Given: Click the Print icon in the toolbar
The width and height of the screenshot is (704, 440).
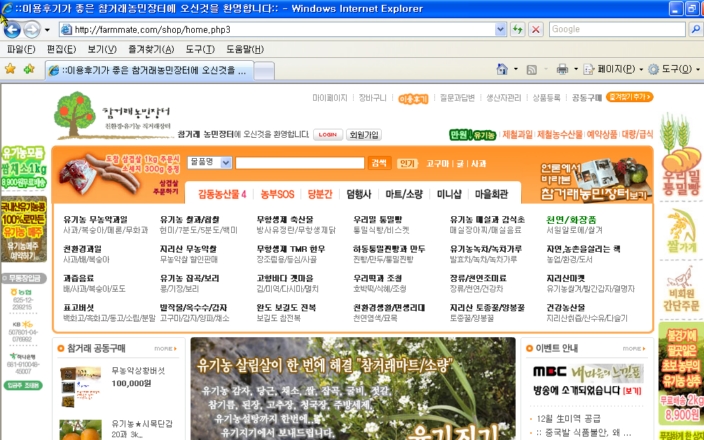Looking at the screenshot, I should pos(562,69).
